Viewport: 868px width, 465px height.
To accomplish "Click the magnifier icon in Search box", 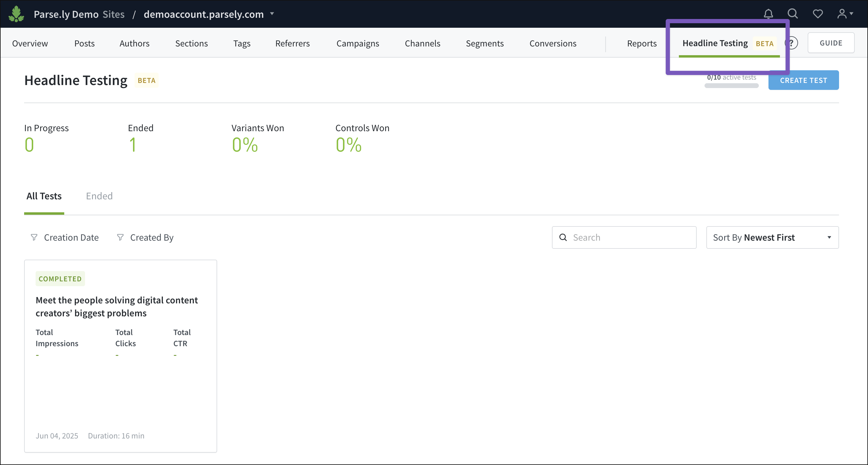I will pyautogui.click(x=563, y=237).
